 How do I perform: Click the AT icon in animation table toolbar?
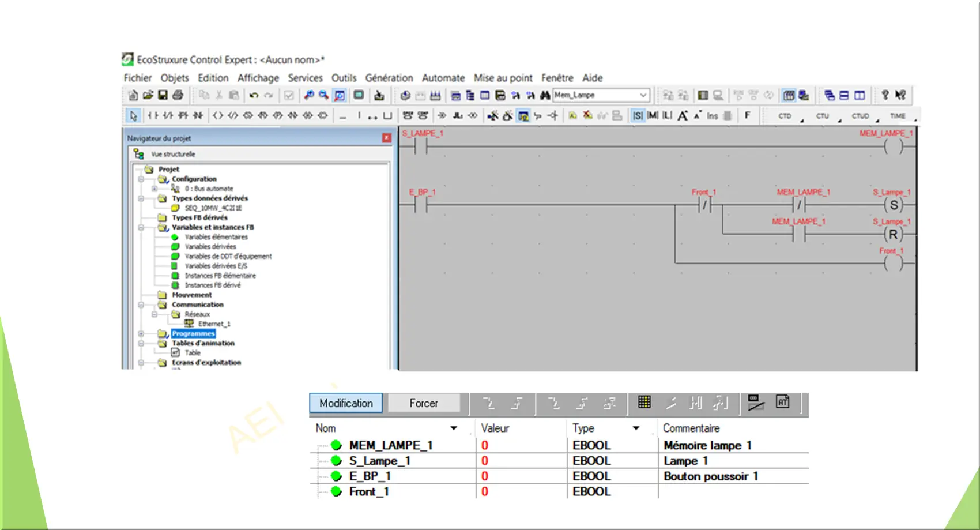coord(782,402)
